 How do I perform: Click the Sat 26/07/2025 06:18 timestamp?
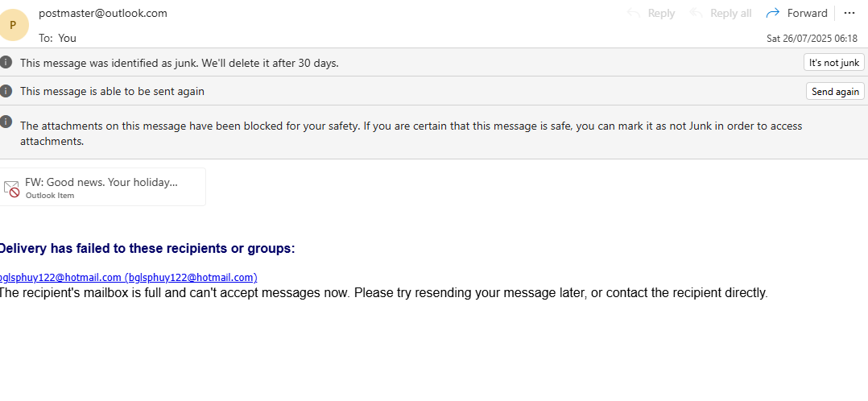[812, 39]
